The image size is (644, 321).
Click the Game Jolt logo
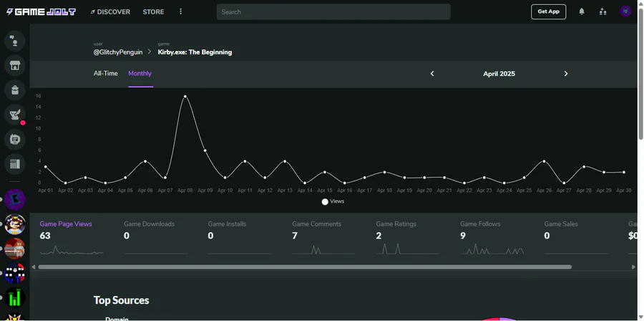(41, 12)
